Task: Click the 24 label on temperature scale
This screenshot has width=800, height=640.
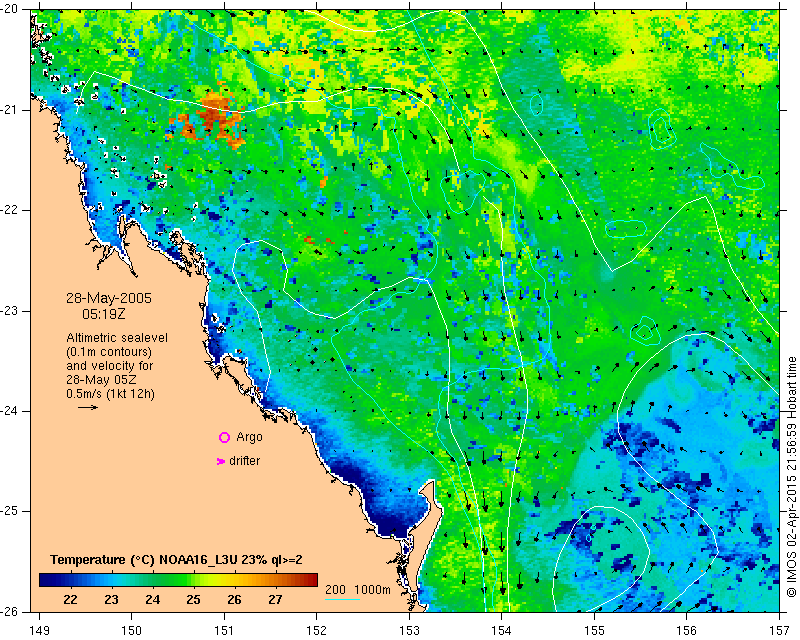Action: (x=152, y=599)
